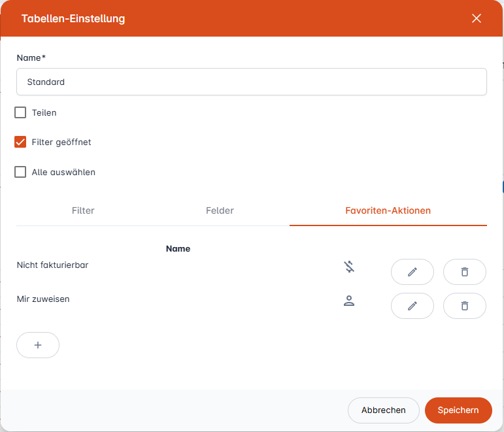Tick the Alle auswählen checkbox
Image resolution: width=504 pixels, height=432 pixels.
tap(20, 172)
